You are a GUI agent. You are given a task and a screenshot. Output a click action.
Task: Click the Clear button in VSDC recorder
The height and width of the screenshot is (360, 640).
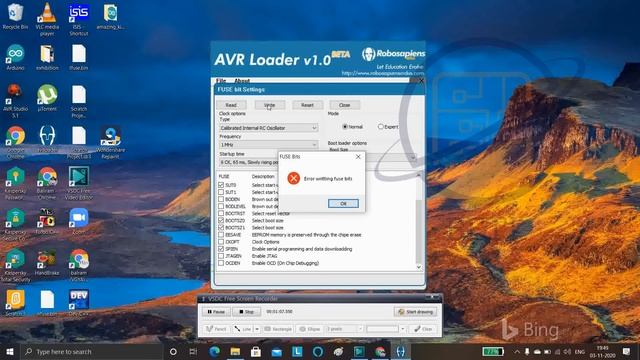click(x=423, y=329)
